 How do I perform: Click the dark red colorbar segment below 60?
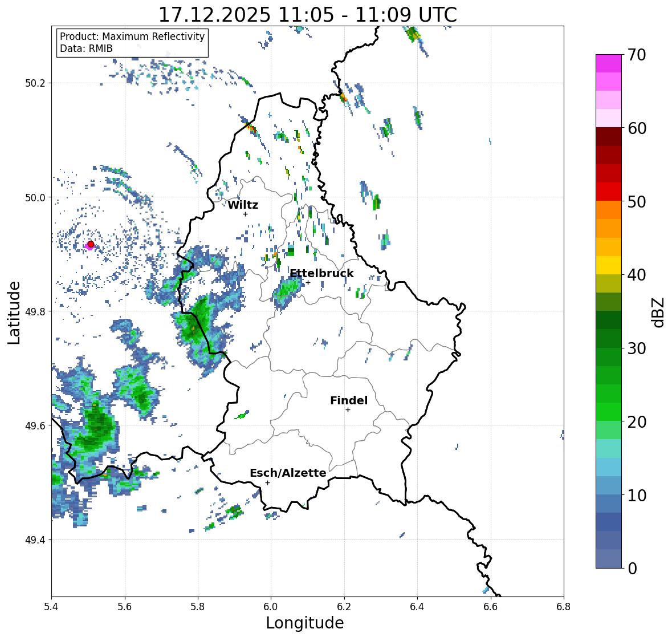[609, 137]
